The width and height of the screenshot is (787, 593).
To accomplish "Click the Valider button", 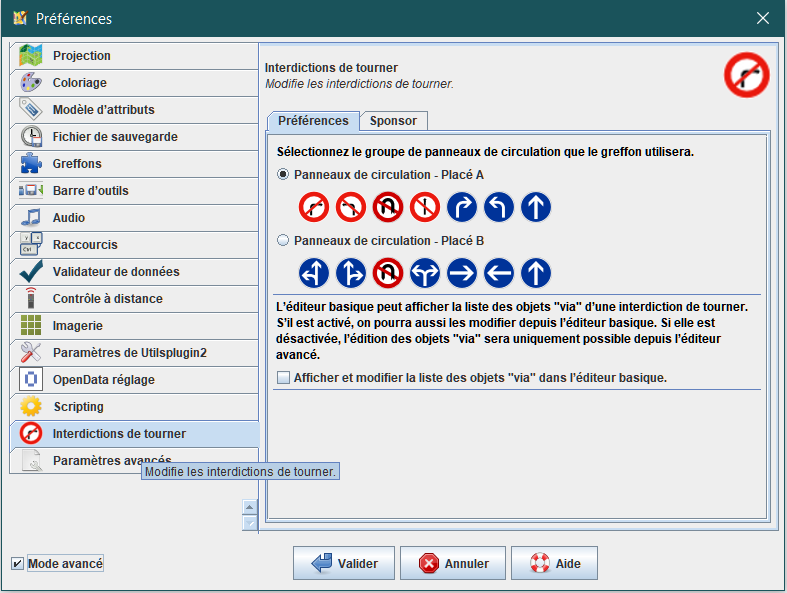I will pos(344,563).
